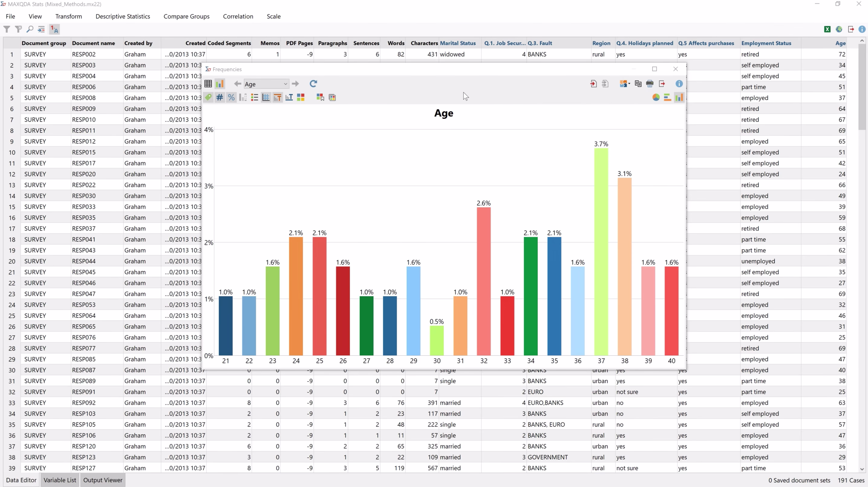
Task: Select horizontal bar chart type
Action: 667,98
